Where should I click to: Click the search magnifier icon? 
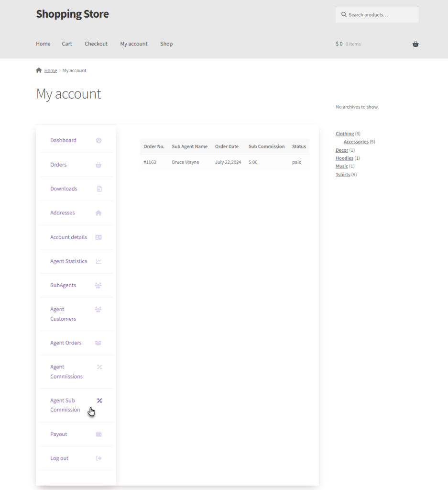(x=344, y=14)
